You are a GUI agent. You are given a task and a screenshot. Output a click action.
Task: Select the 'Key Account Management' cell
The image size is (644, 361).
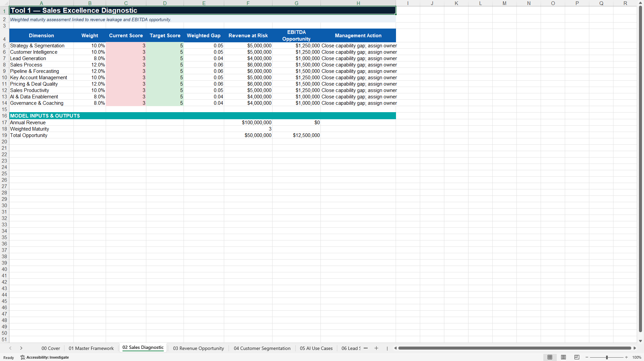tap(41, 78)
